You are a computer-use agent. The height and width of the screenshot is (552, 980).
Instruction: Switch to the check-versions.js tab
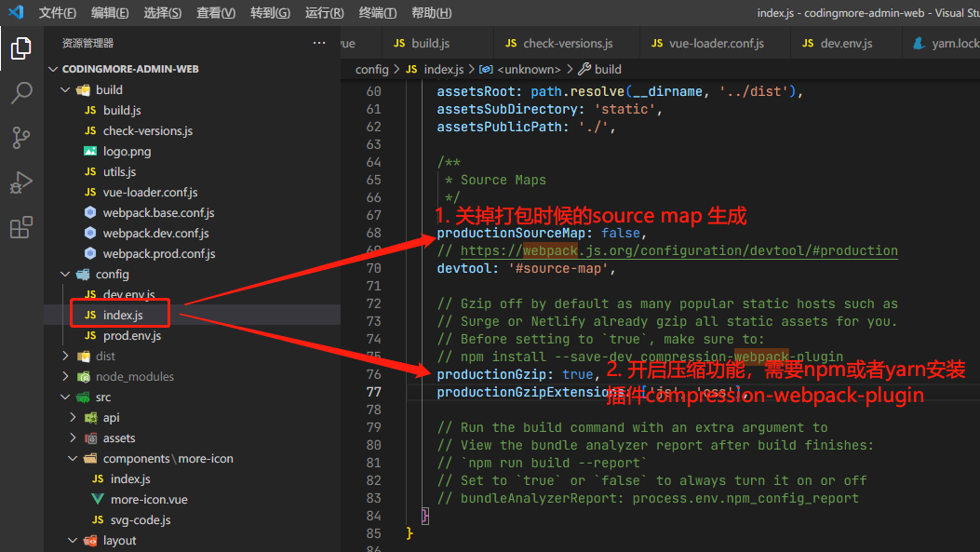(566, 43)
